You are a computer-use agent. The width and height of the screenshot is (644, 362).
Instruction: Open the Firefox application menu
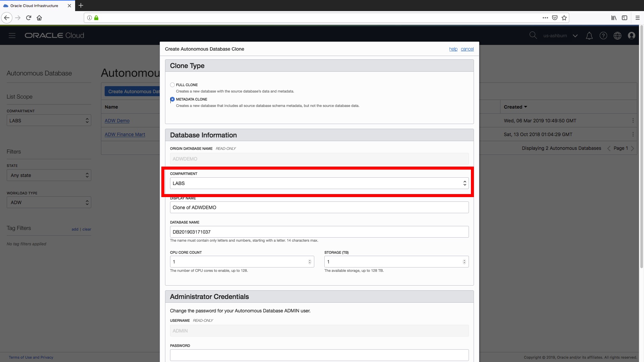pyautogui.click(x=638, y=18)
